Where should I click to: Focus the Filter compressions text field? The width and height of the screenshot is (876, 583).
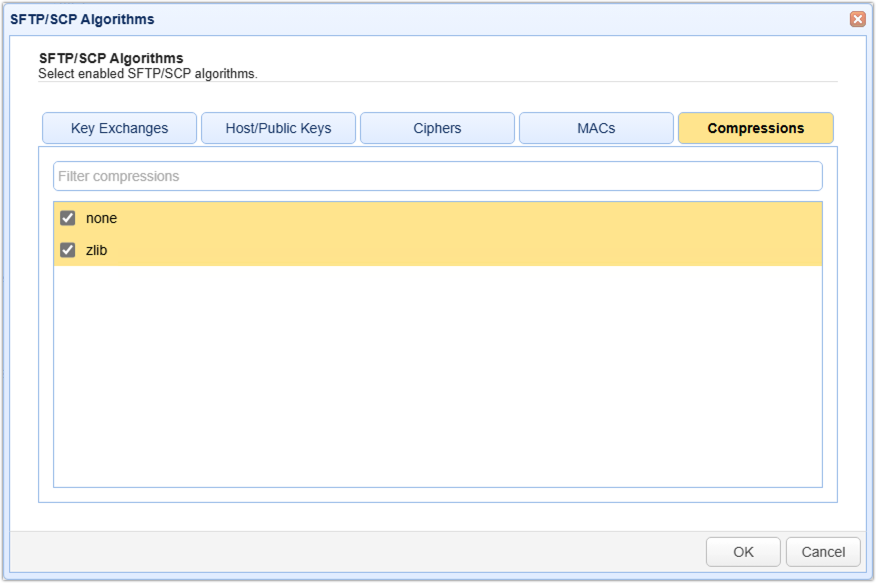[437, 176]
